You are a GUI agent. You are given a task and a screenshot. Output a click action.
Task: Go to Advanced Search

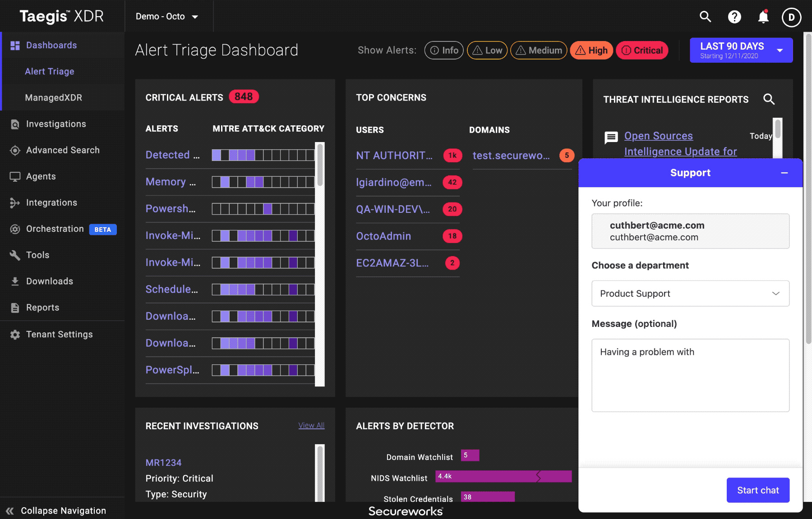tap(63, 150)
